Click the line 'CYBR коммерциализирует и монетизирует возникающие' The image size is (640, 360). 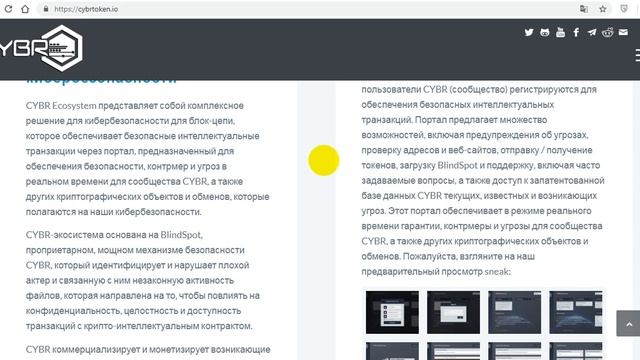(148, 349)
